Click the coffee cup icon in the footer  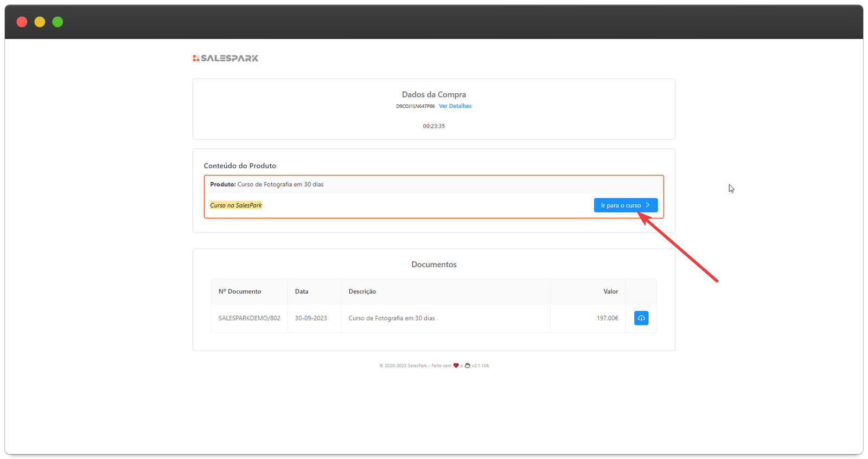tap(467, 366)
